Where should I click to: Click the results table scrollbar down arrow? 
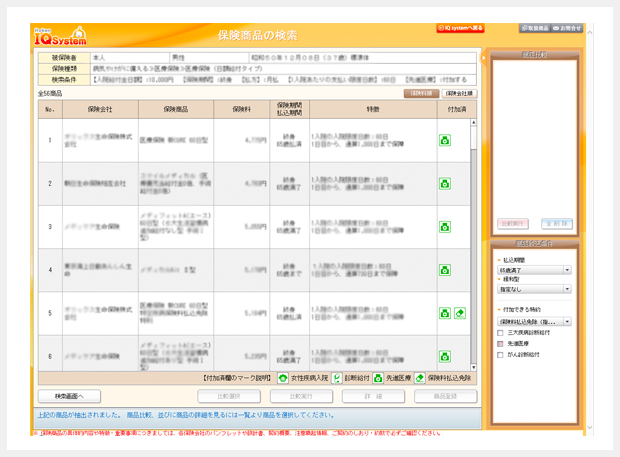pos(473,366)
